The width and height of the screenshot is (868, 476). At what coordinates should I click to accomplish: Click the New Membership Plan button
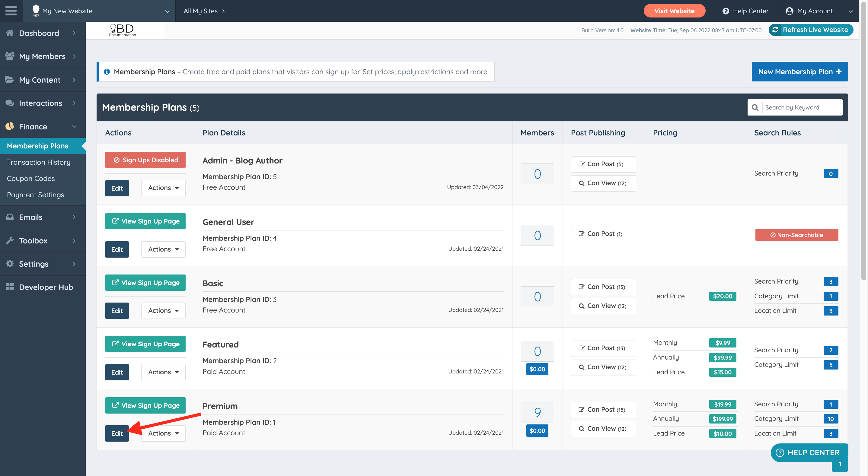799,72
